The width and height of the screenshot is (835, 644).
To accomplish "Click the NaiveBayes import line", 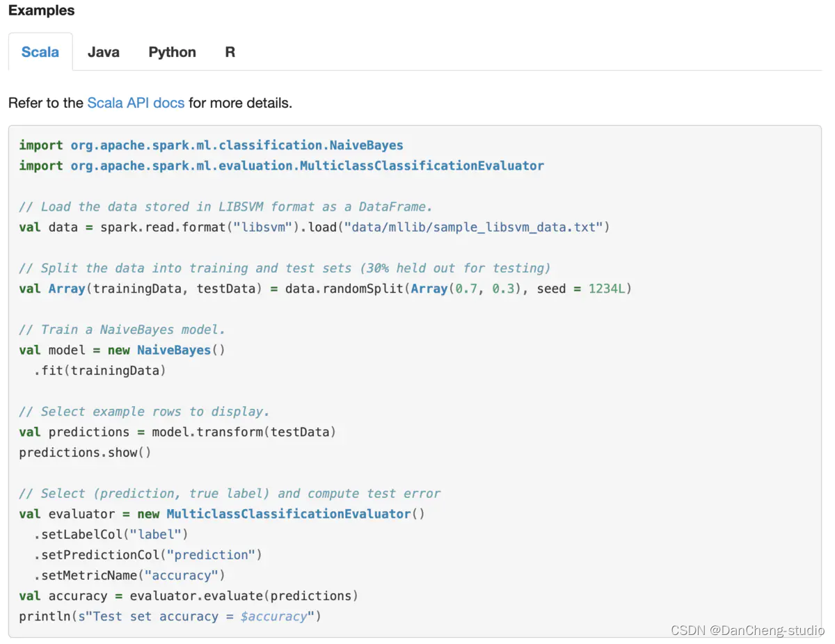I will click(211, 145).
